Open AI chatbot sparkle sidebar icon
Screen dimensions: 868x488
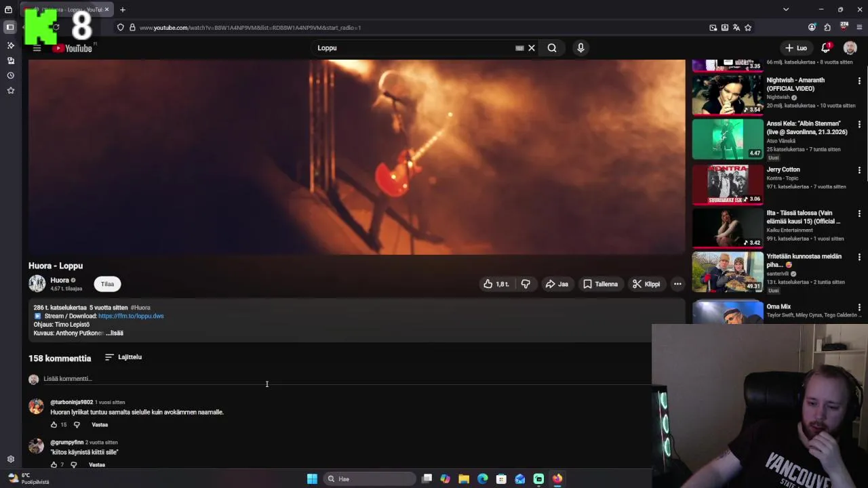pyautogui.click(x=10, y=45)
